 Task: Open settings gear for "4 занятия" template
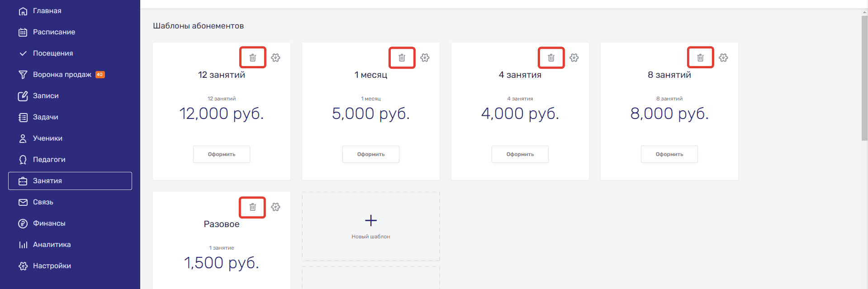pyautogui.click(x=574, y=58)
